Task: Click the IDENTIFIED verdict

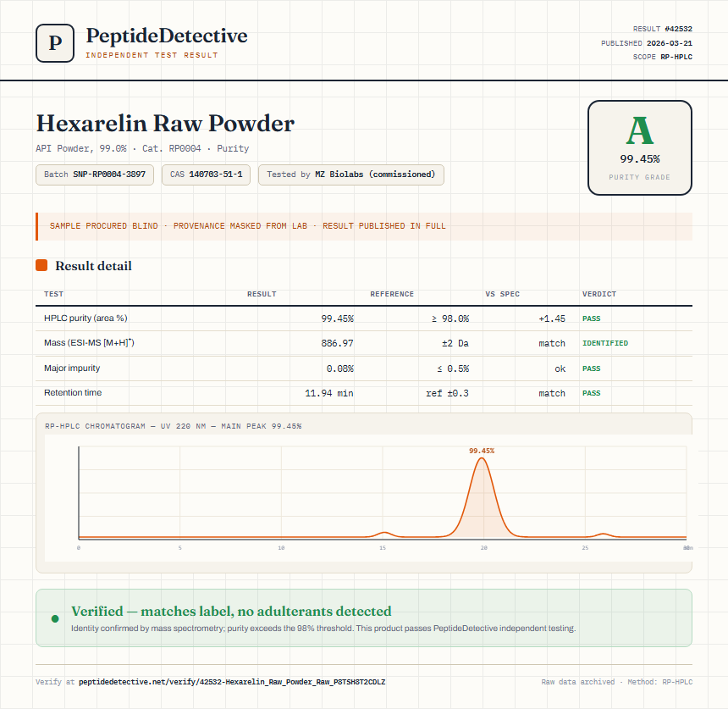Action: click(x=605, y=343)
